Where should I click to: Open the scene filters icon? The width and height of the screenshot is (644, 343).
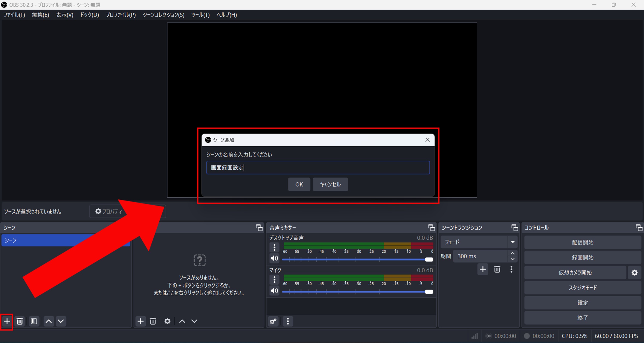[34, 321]
